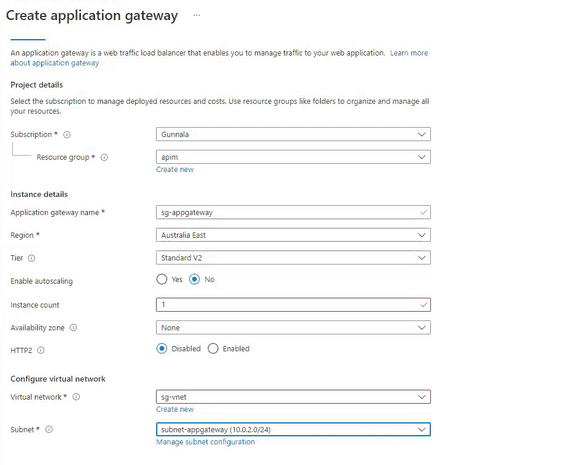Click the Subnet info icon

[x=49, y=429]
